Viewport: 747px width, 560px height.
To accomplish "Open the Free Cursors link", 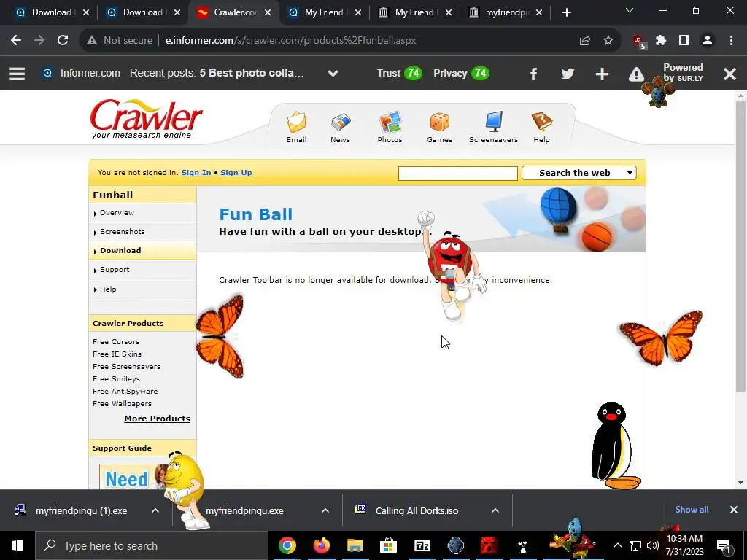I will tap(116, 341).
